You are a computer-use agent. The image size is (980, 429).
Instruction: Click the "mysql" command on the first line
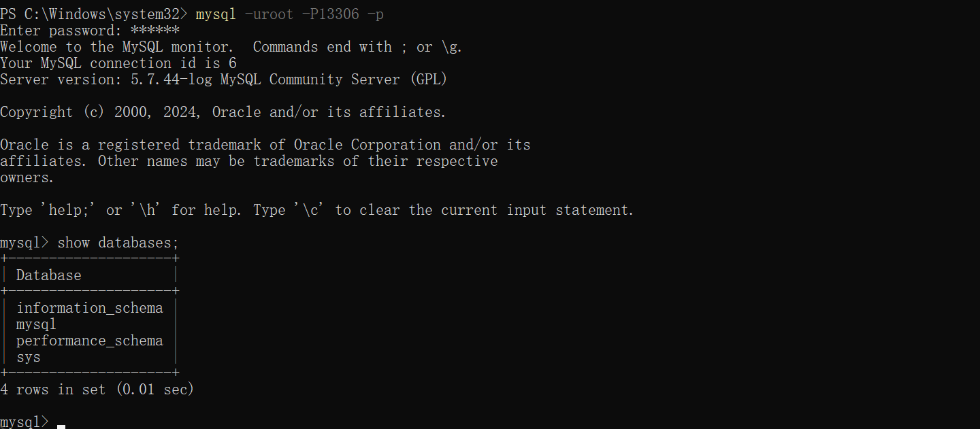point(215,14)
